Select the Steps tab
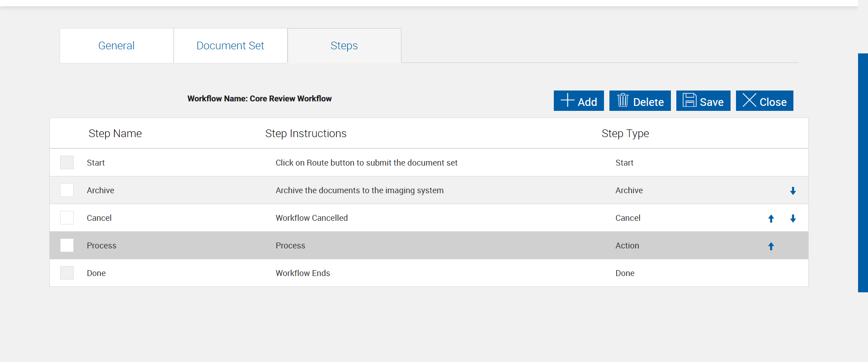The width and height of the screenshot is (868, 362). pyautogui.click(x=344, y=46)
